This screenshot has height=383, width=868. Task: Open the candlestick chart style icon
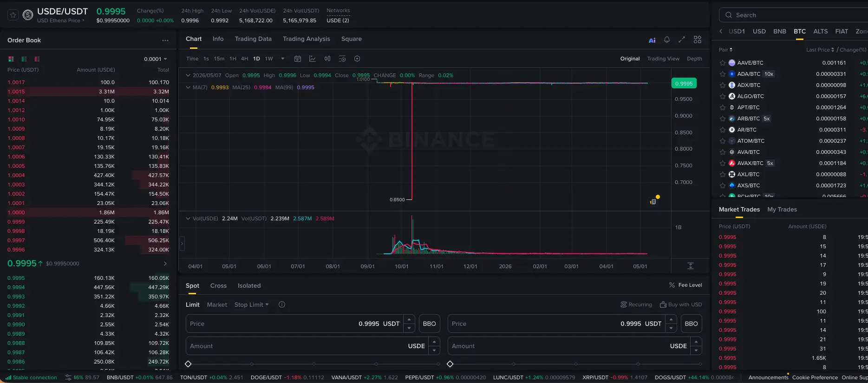[327, 59]
